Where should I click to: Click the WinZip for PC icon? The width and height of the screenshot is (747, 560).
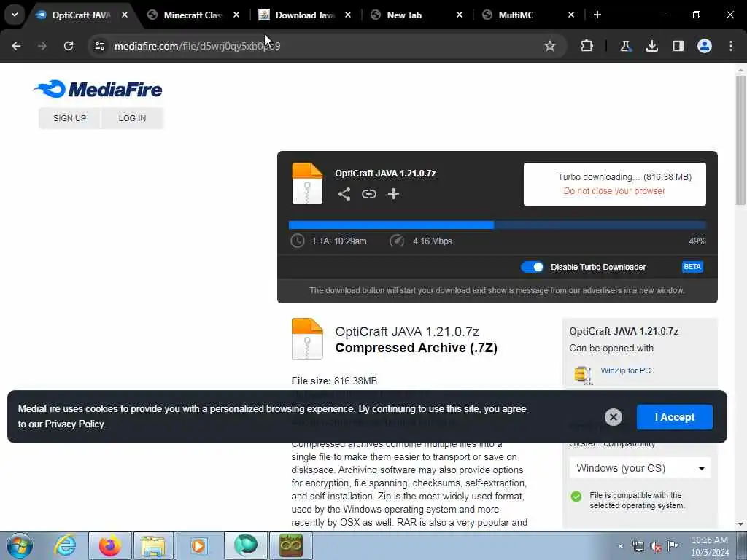click(583, 375)
